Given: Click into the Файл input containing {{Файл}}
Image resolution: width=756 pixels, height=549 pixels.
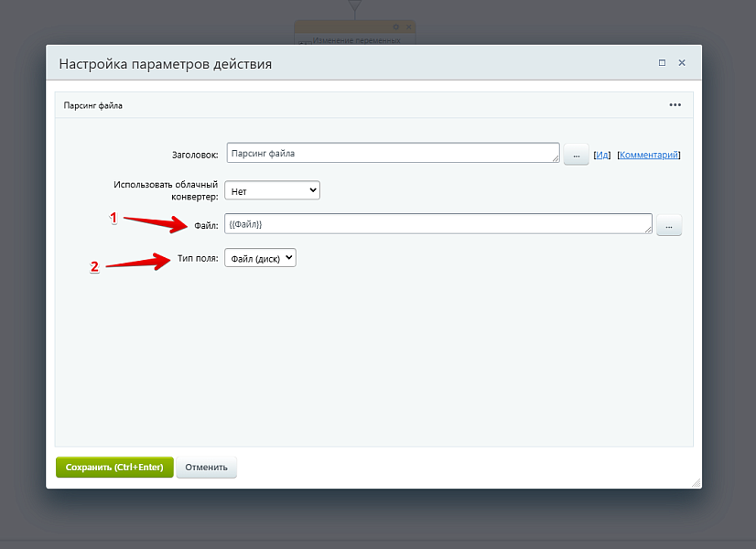Looking at the screenshot, I should click(x=437, y=224).
